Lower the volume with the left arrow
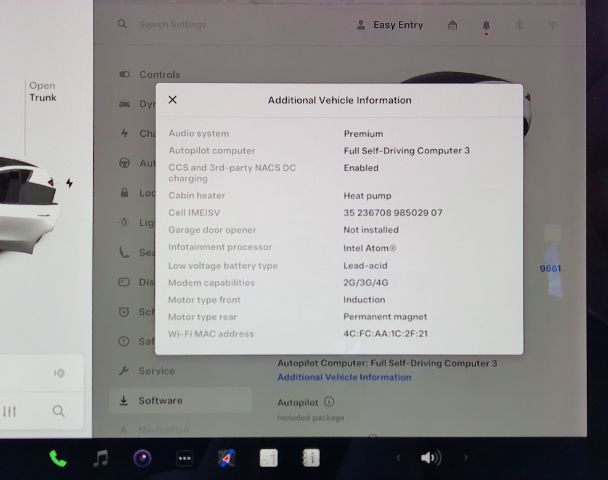 pyautogui.click(x=398, y=458)
